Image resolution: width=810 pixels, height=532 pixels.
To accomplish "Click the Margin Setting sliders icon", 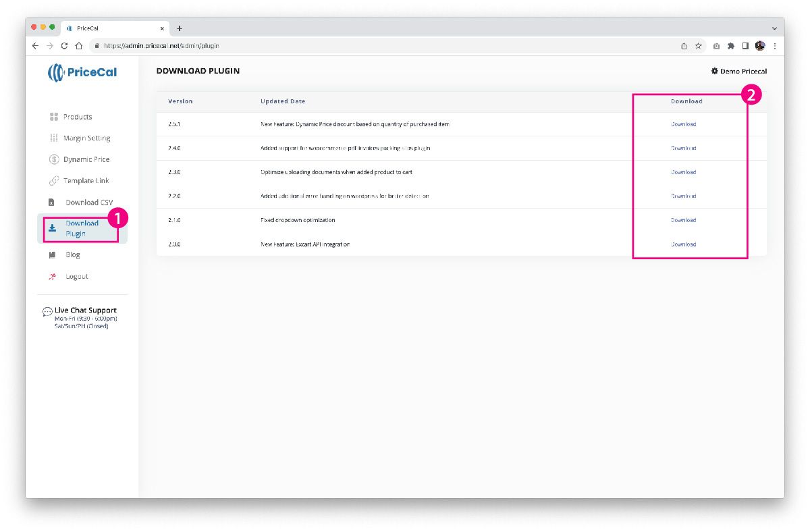I will [54, 138].
